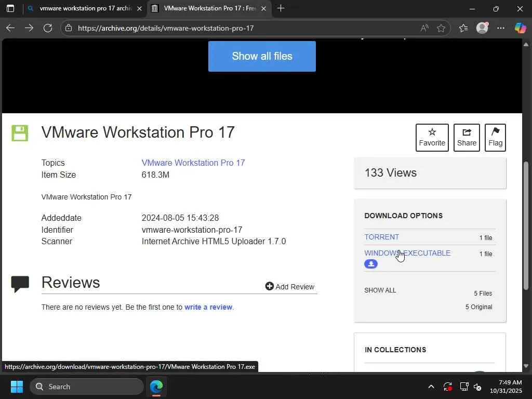The width and height of the screenshot is (532, 399).
Task: Open the VMware Workstation Pro 17 topic link
Action: 193,163
